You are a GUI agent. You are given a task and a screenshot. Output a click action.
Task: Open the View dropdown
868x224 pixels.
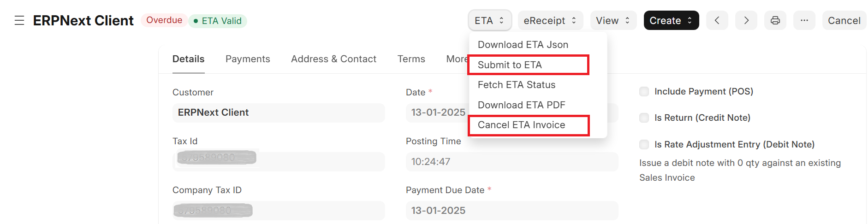pyautogui.click(x=613, y=21)
